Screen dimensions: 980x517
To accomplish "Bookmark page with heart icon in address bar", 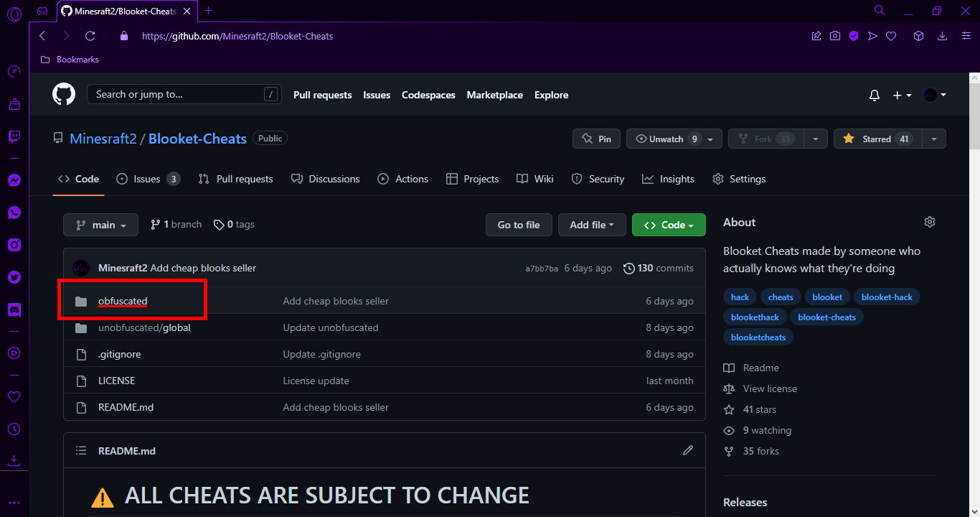I will click(x=891, y=36).
